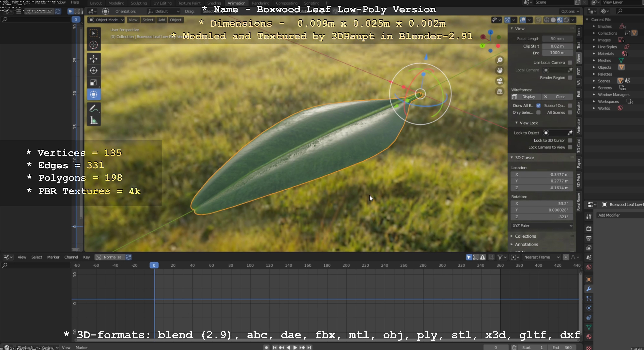Uncheck Draw All Edges checkbox
Image resolution: width=644 pixels, height=350 pixels.
(x=539, y=106)
